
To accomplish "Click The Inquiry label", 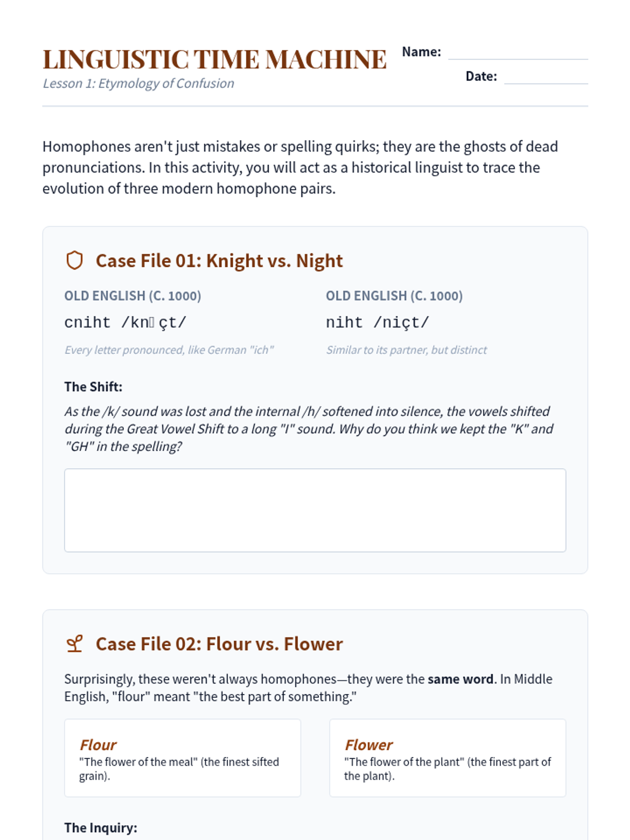I will 101,828.
